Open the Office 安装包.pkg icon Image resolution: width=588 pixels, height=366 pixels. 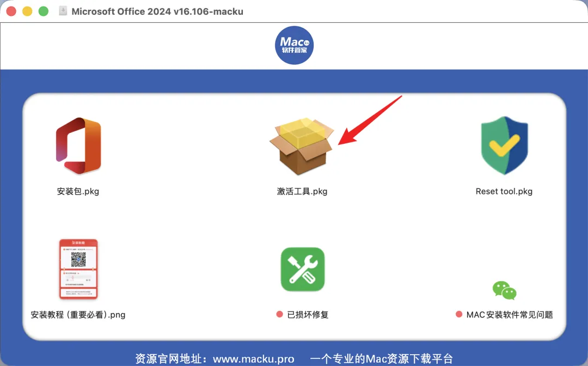pos(78,145)
